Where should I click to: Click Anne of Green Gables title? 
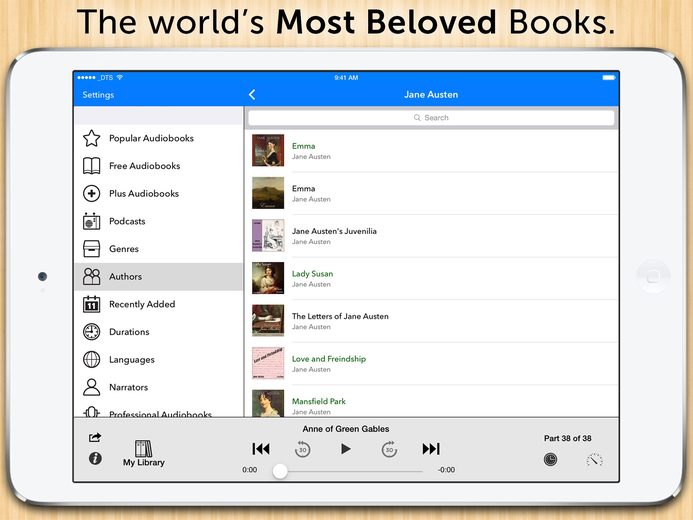tap(346, 429)
